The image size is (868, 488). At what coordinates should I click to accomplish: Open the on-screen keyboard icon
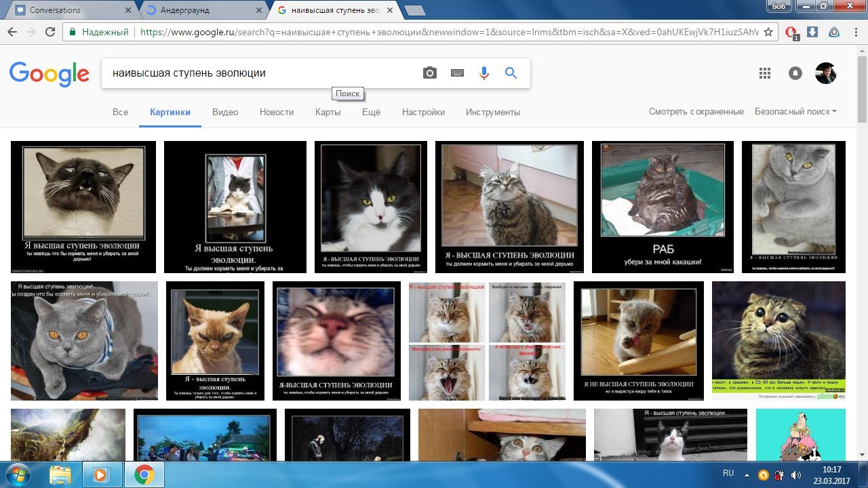tap(457, 73)
